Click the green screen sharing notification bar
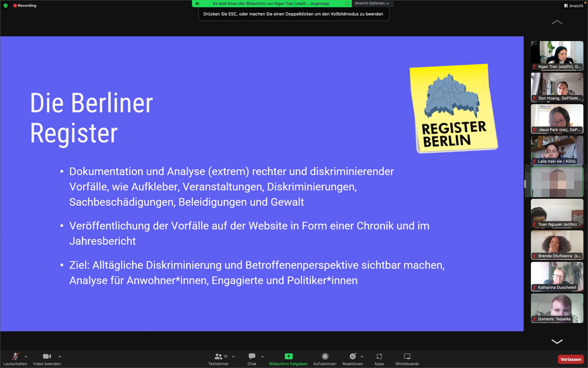 coord(272,3)
